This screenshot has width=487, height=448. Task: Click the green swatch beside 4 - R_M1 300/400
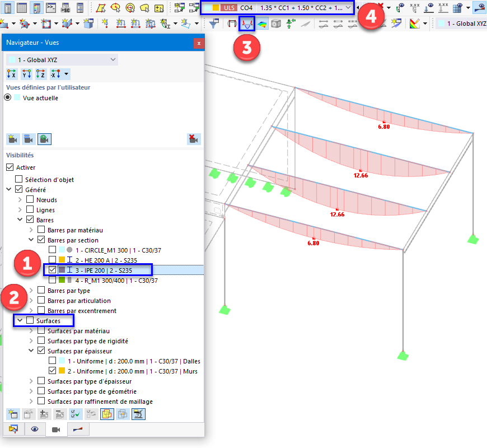click(62, 280)
